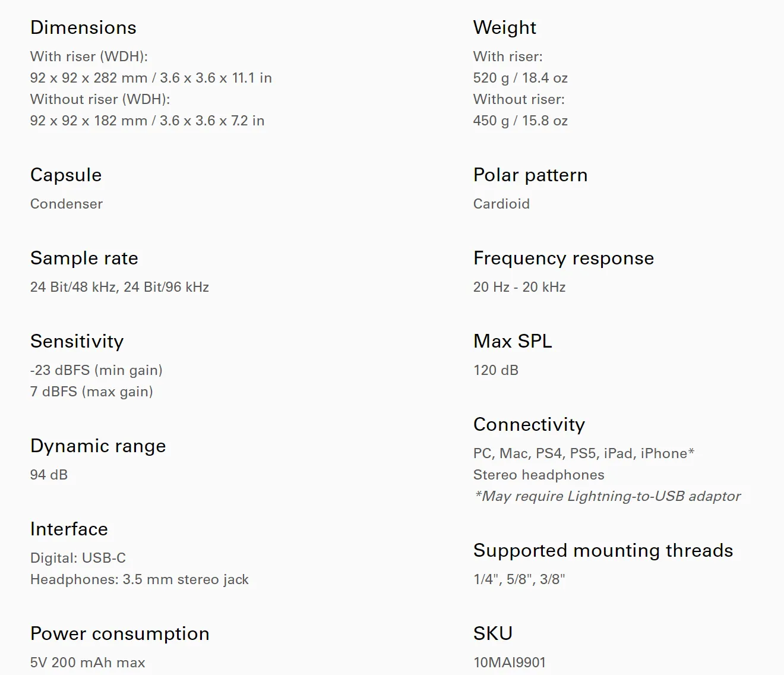Click the Lightning-to-USB adaptor footnote
The image size is (784, 675).
click(607, 496)
